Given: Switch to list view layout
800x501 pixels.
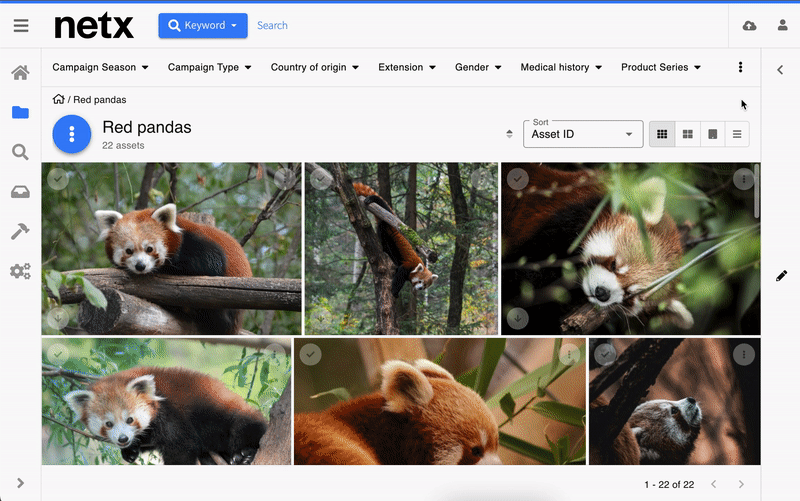Looking at the screenshot, I should (x=737, y=134).
